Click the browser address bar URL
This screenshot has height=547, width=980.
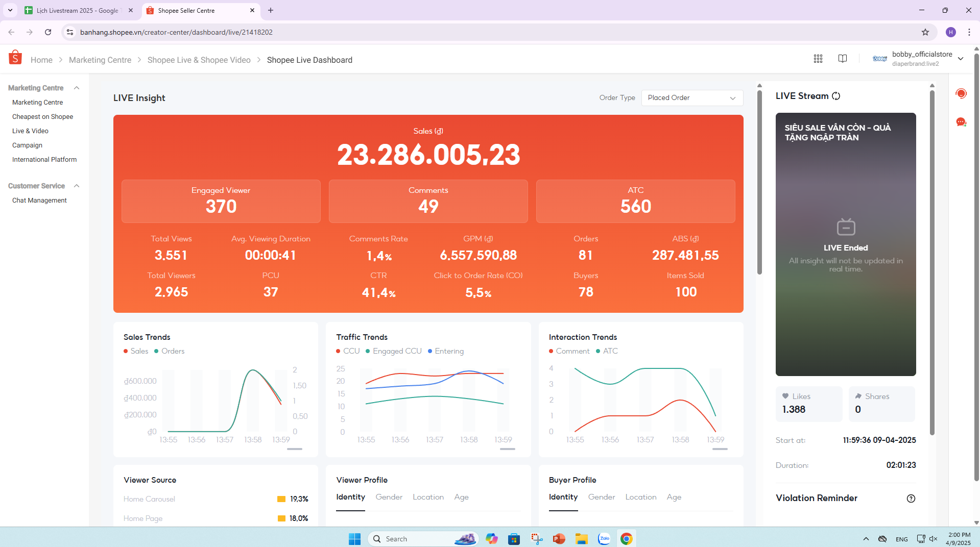176,32
